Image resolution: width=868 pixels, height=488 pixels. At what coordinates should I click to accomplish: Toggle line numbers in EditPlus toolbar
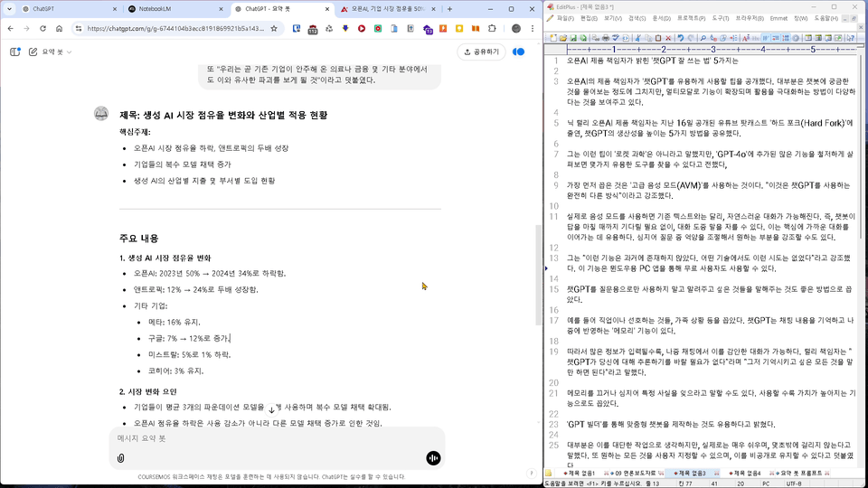click(x=786, y=38)
